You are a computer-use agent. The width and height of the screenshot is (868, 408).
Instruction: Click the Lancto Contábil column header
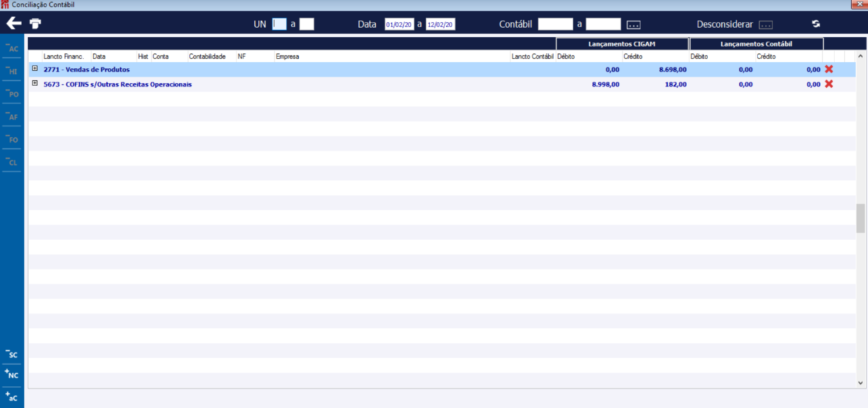[533, 57]
